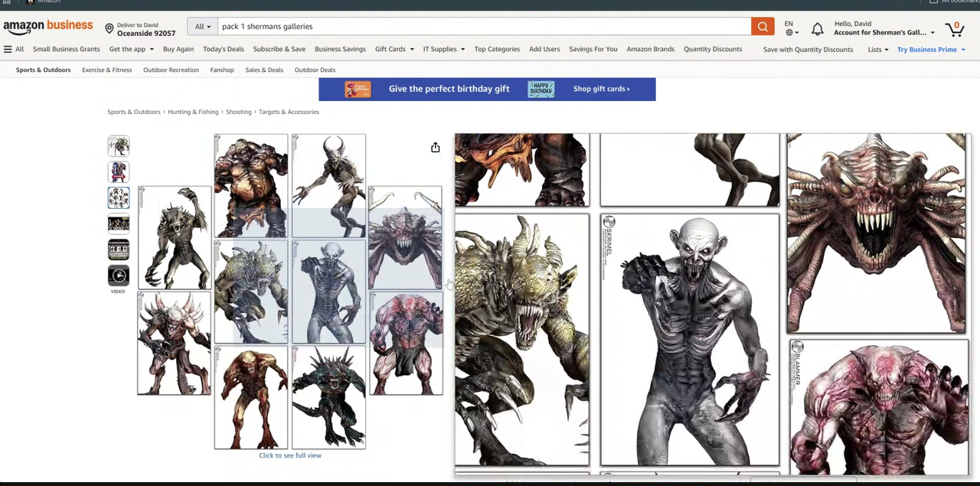Image resolution: width=980 pixels, height=486 pixels.
Task: Click the share icon above product image
Action: [435, 147]
